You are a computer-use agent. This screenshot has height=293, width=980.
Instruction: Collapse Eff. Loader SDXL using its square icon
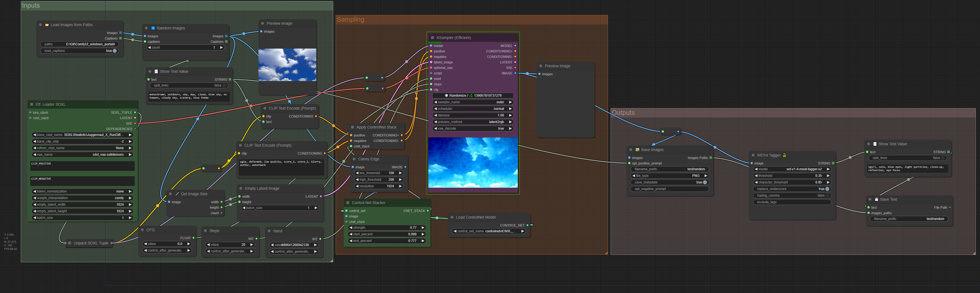coord(32,104)
